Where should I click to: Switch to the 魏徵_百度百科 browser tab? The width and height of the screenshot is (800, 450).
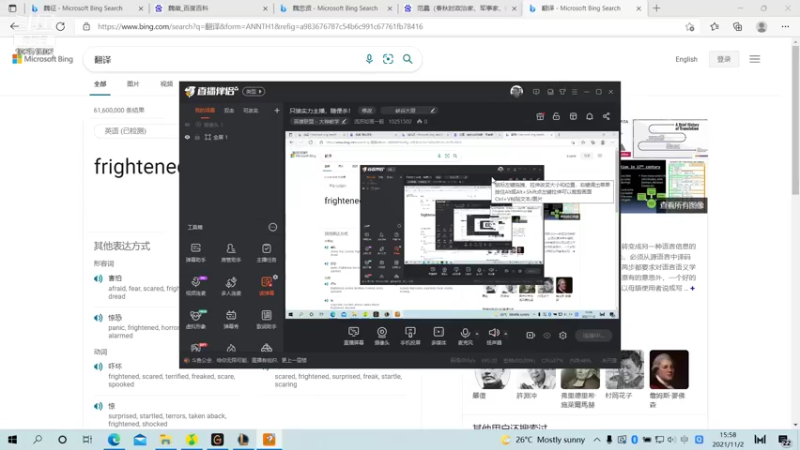point(210,8)
